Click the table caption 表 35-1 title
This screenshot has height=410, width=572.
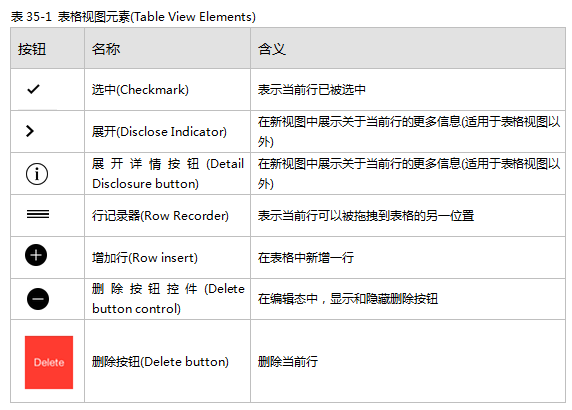[x=133, y=17]
